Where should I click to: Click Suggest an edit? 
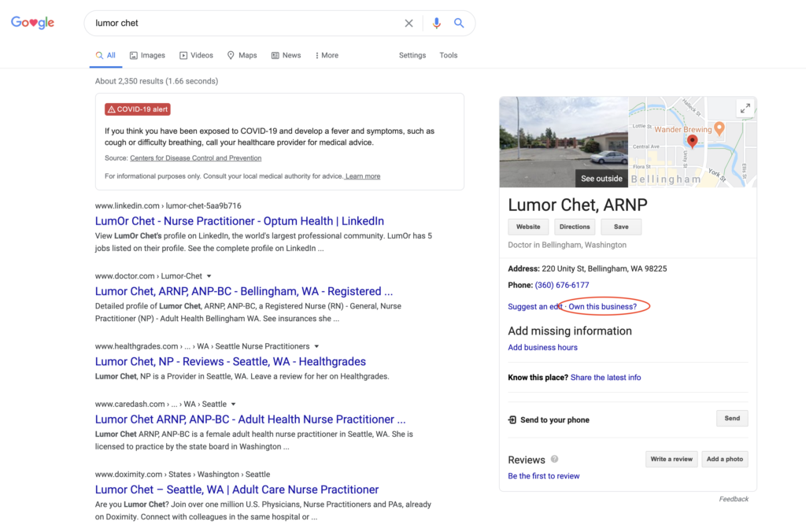pos(534,307)
